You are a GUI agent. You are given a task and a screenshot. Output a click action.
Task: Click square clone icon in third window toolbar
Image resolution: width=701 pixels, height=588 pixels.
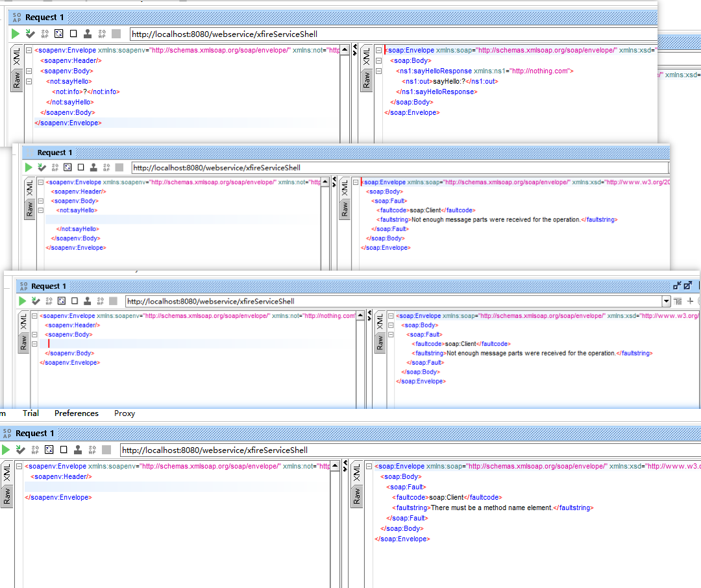(x=75, y=301)
